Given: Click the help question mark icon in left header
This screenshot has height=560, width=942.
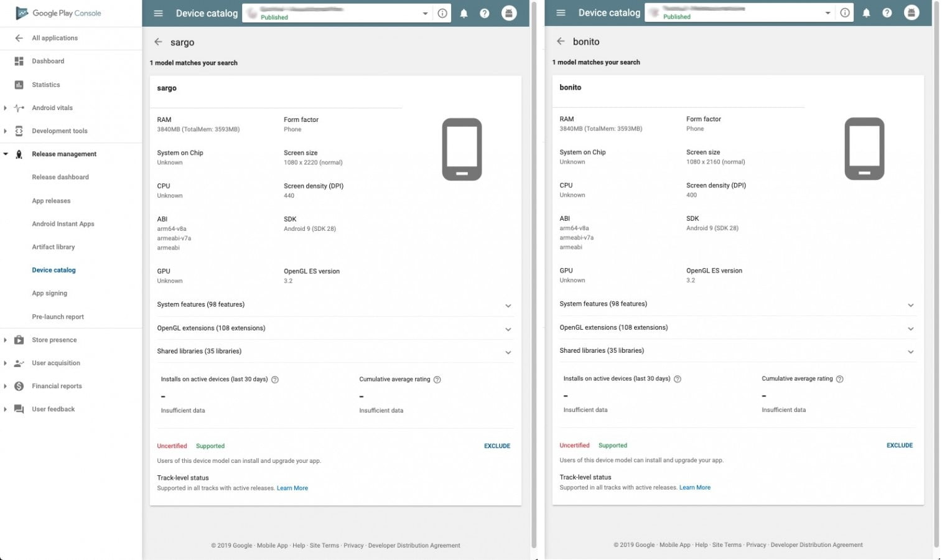Looking at the screenshot, I should pos(485,13).
